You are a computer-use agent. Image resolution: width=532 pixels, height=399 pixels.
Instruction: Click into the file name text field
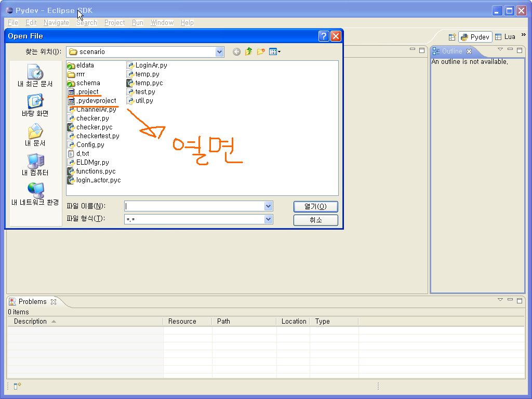[x=194, y=206]
